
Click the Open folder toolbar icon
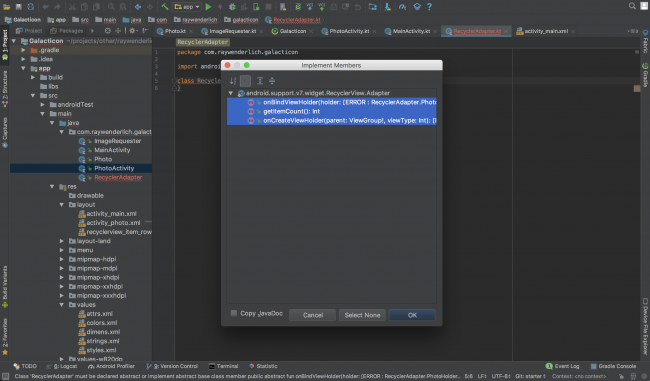tap(7, 7)
